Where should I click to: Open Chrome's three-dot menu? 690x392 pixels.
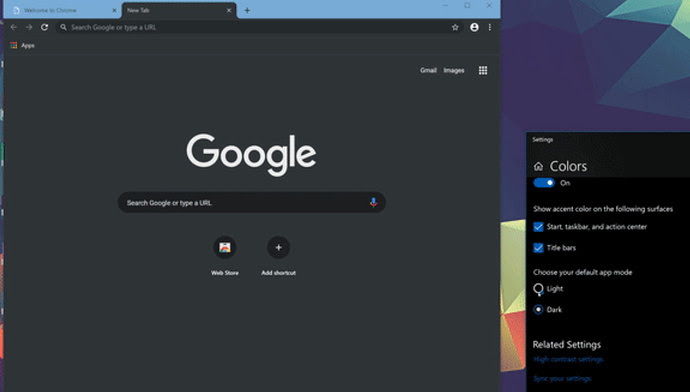pos(490,27)
